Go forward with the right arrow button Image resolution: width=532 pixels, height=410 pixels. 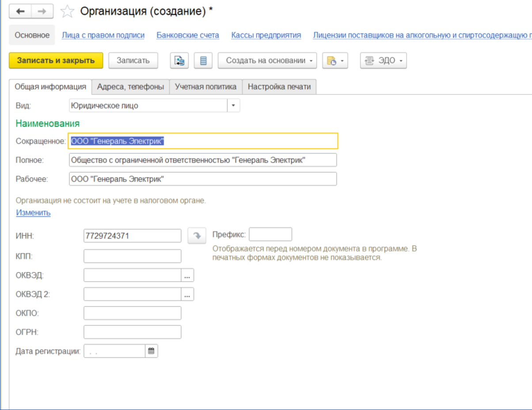pos(42,11)
